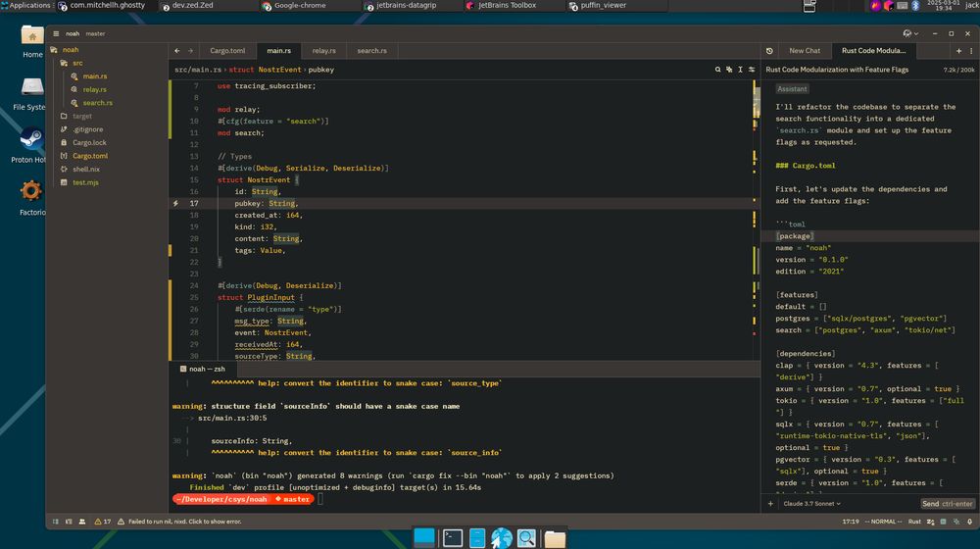Click the buffer search magnifier icon
980x549 pixels.
tap(716, 70)
